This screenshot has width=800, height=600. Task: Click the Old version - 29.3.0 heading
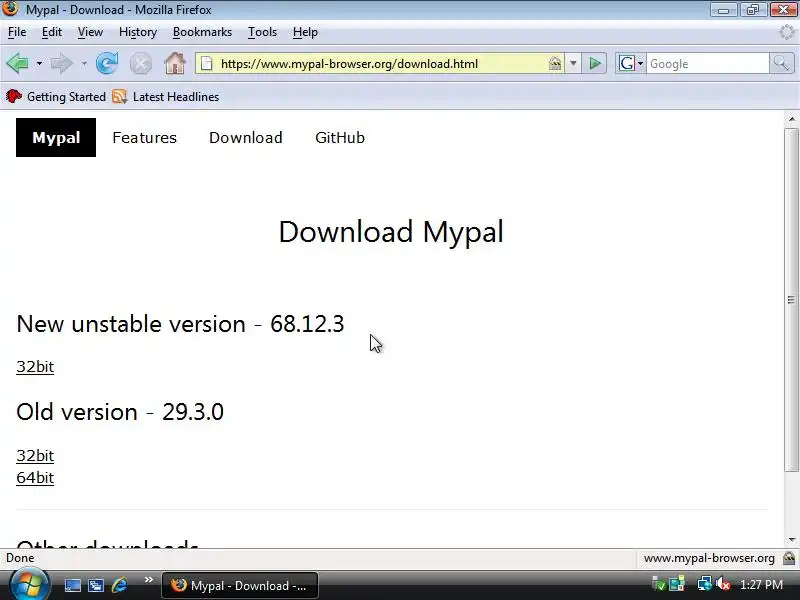point(120,412)
